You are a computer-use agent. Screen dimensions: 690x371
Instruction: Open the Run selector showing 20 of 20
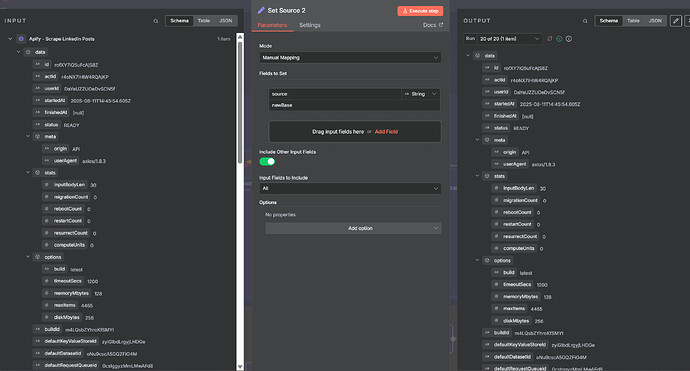509,39
